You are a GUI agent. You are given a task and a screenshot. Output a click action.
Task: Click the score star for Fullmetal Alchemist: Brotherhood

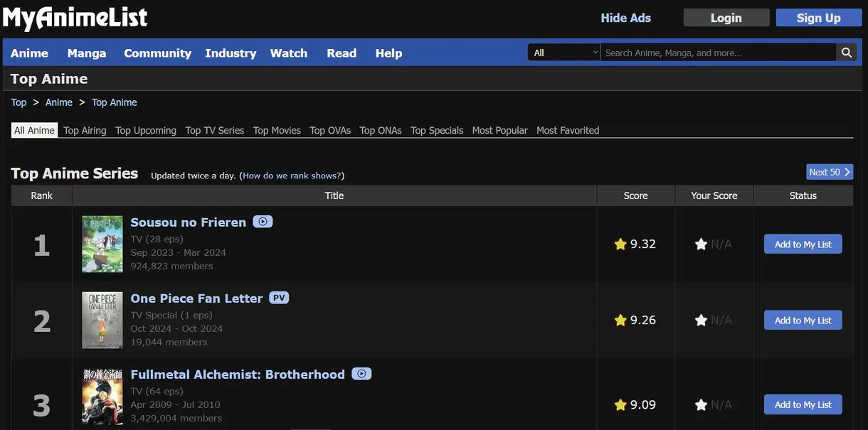point(620,404)
